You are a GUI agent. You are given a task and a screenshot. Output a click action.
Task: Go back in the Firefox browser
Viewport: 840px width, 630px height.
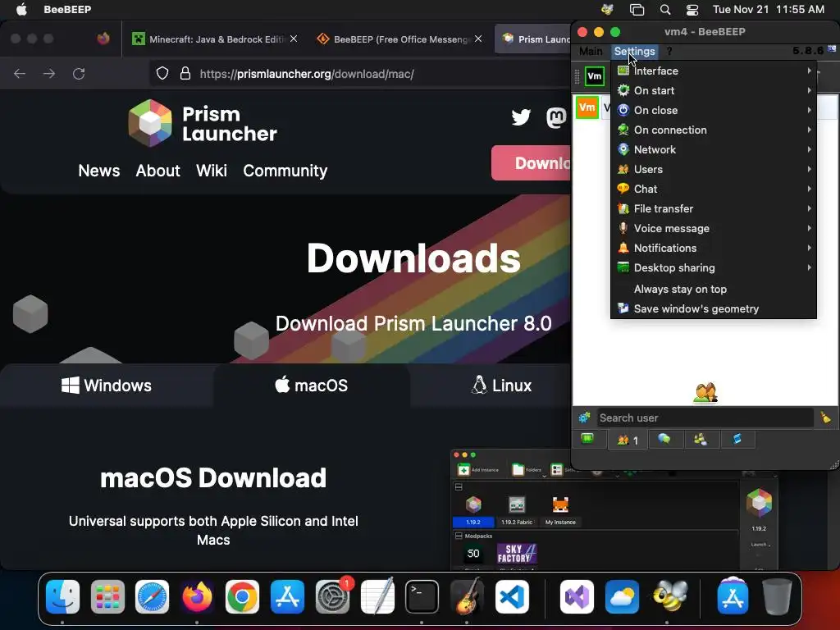(x=20, y=74)
